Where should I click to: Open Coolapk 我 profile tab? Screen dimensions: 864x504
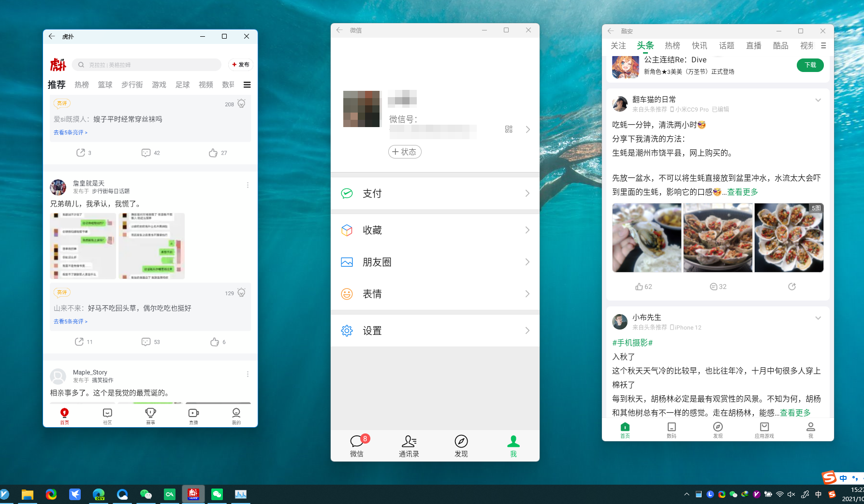click(811, 430)
